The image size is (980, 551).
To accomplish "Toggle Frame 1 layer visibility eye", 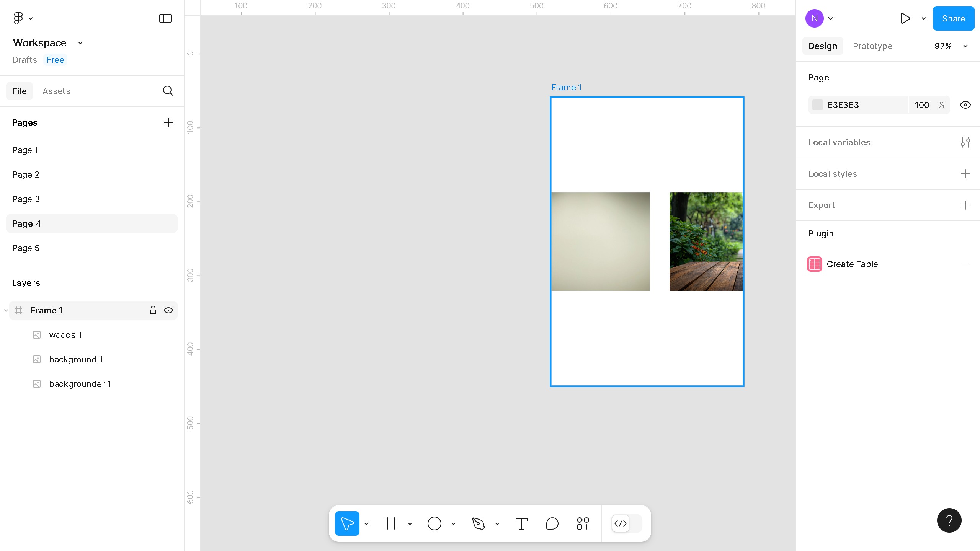I will [x=168, y=310].
